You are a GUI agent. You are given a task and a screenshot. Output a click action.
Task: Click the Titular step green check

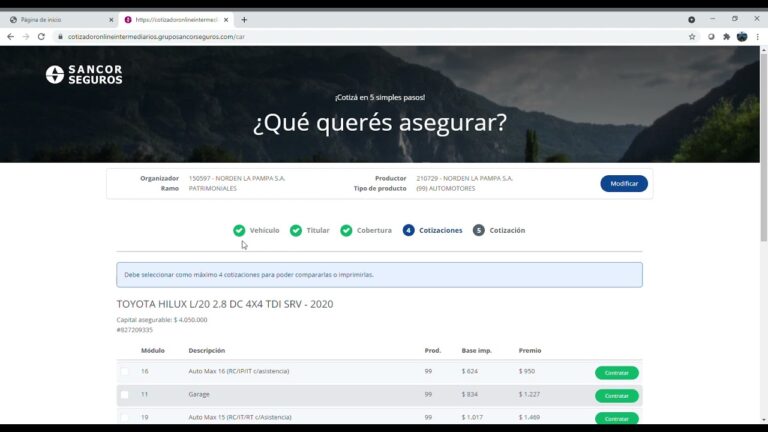[x=296, y=230]
